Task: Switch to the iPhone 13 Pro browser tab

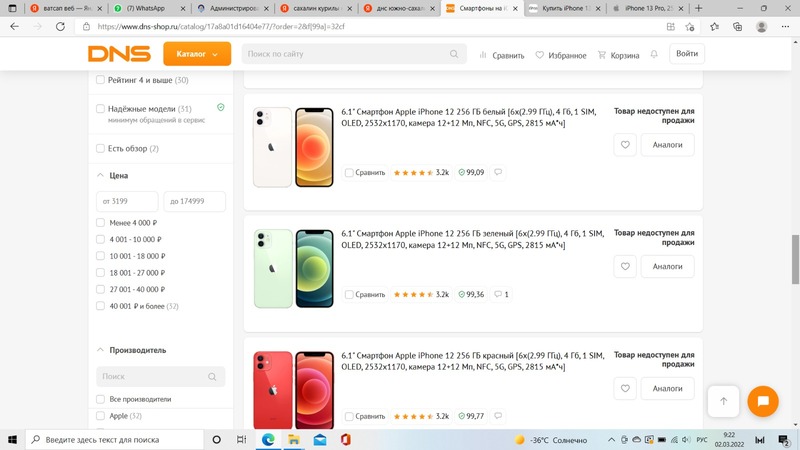Action: click(x=647, y=8)
